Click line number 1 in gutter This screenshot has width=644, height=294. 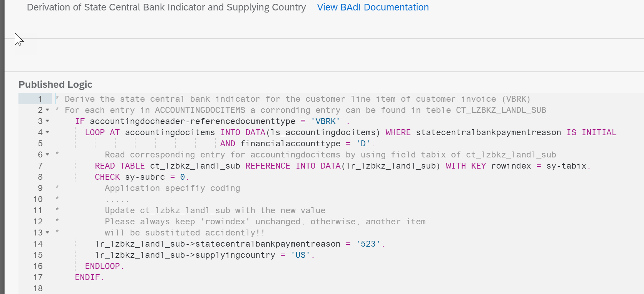coord(40,99)
